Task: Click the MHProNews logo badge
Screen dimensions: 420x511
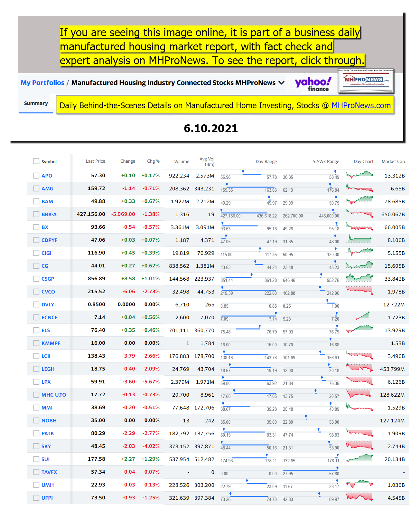Action: point(366,81)
